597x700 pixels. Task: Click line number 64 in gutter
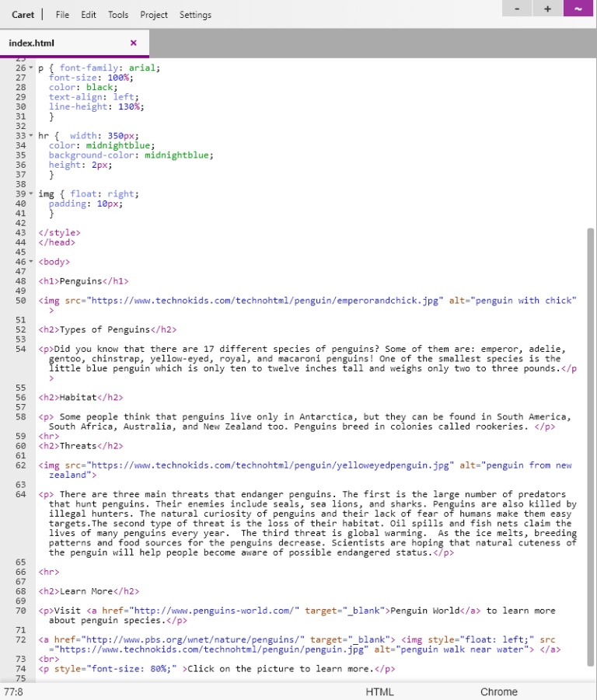tap(20, 494)
